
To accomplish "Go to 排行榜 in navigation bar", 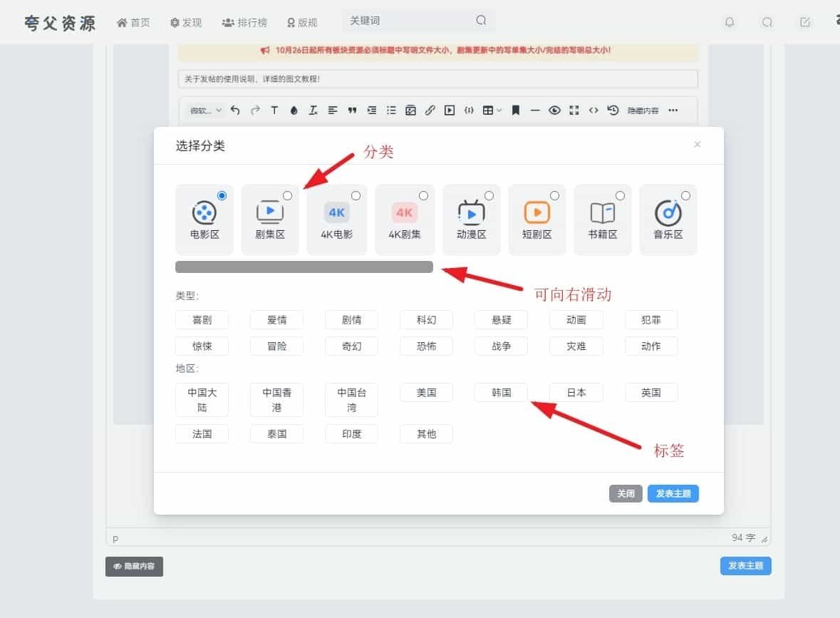I will point(244,22).
